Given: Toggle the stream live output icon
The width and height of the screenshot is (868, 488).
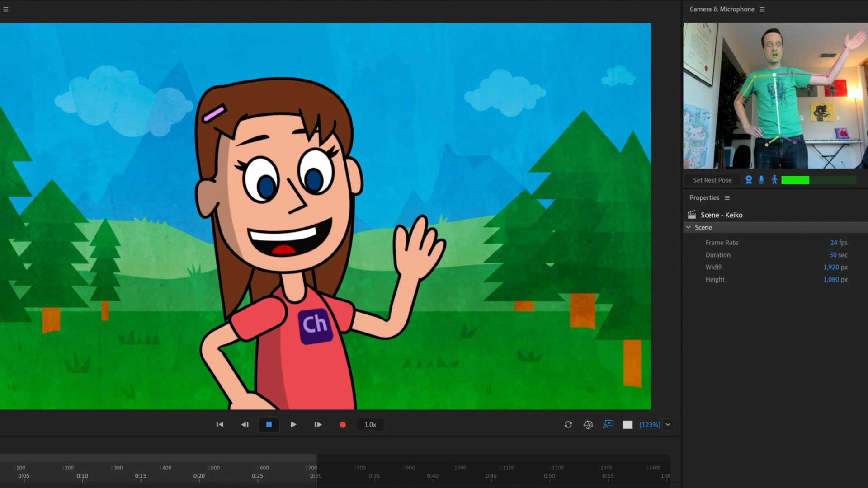Looking at the screenshot, I should (x=608, y=424).
